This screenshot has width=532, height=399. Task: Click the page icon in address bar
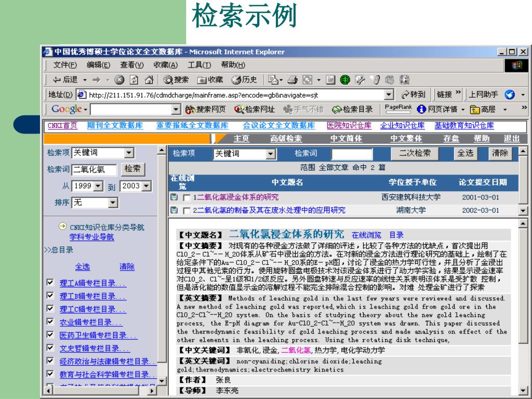tap(82, 95)
